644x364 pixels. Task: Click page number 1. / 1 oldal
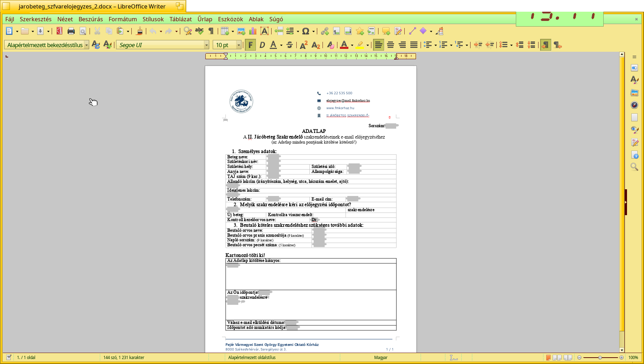[26, 357]
